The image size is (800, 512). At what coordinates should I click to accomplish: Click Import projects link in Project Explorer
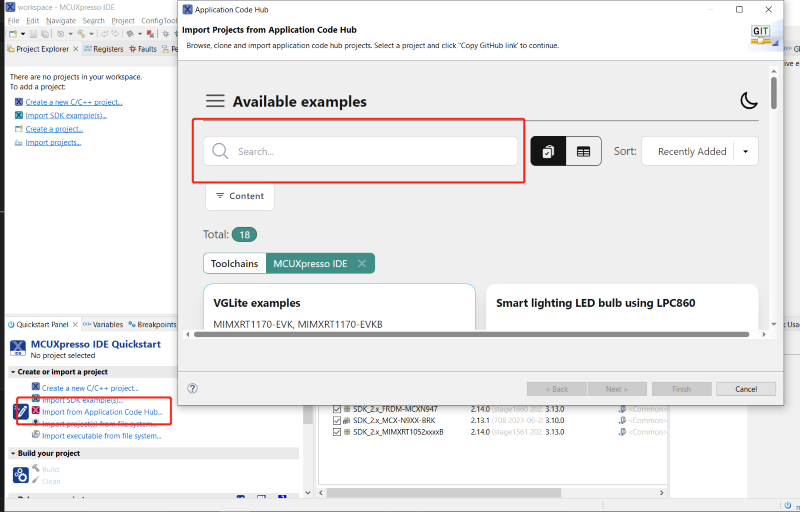(53, 142)
